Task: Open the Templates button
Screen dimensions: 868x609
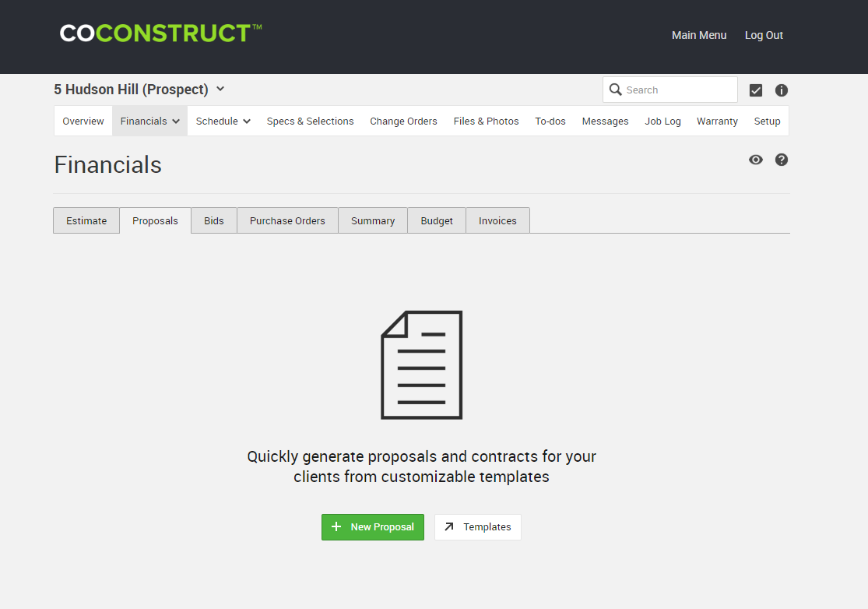Action: point(478,527)
